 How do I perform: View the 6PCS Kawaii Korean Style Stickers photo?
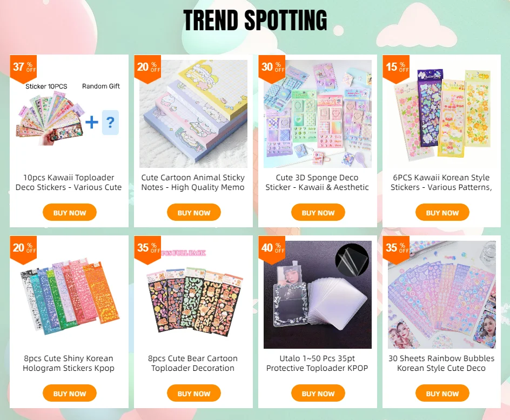[442, 114]
